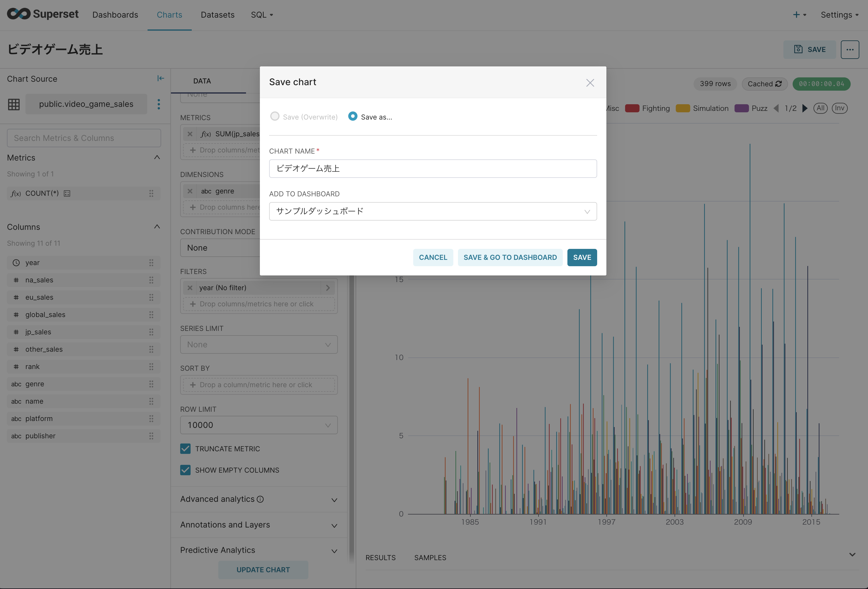
Task: Click the SAVE button in dialog
Action: click(582, 257)
